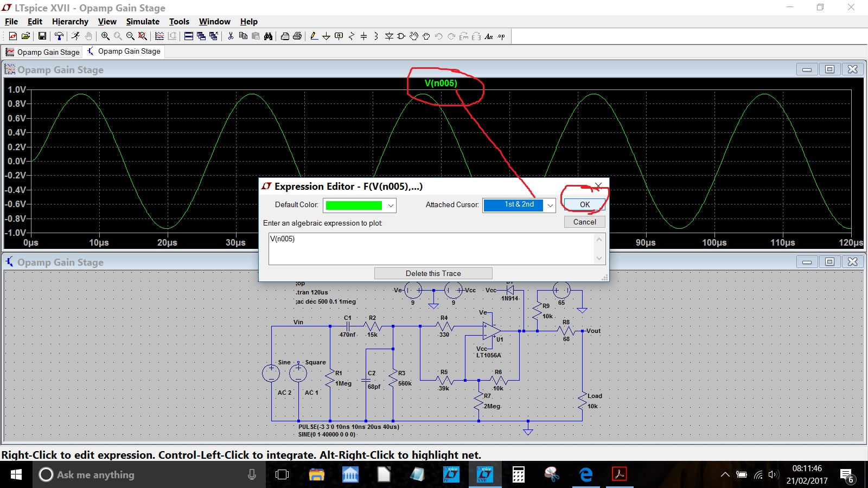Select the Drag hand tool

pos(426,36)
